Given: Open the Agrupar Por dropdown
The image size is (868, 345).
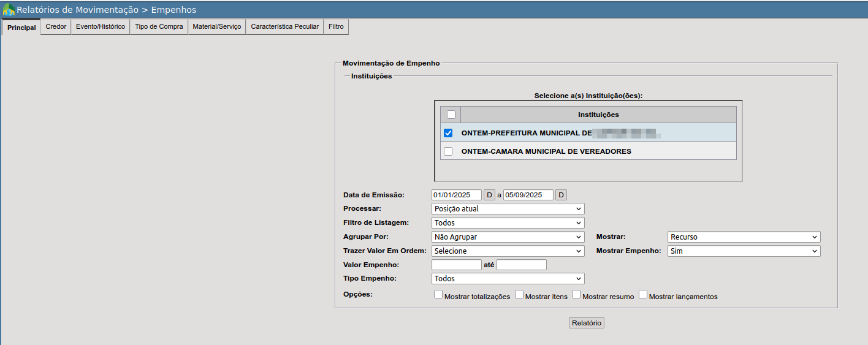Looking at the screenshot, I should point(508,237).
